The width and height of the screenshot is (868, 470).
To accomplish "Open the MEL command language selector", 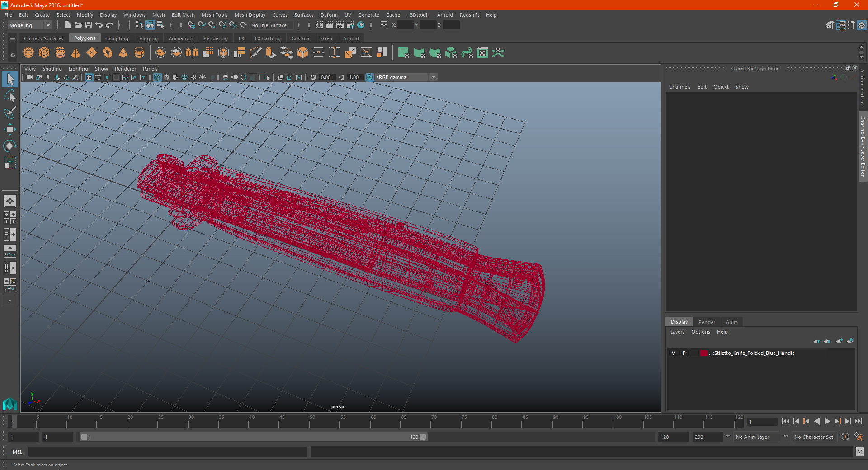I will pyautogui.click(x=17, y=451).
